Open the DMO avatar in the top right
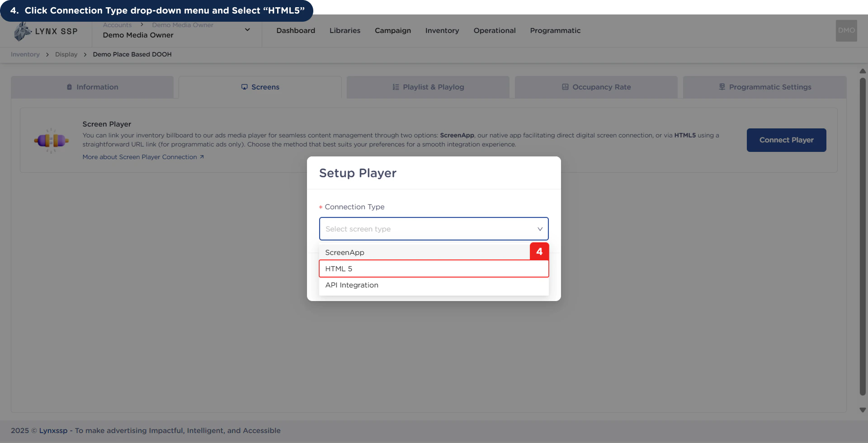 [845, 30]
